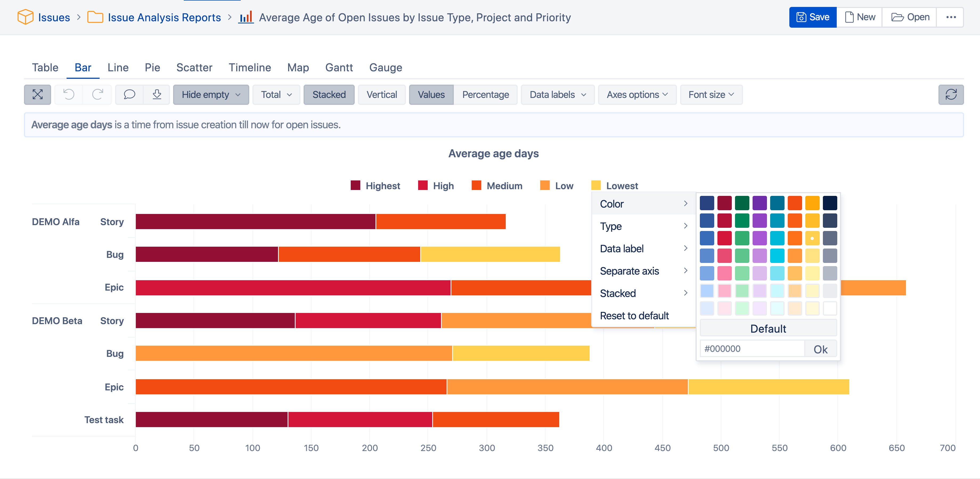
Task: Click the export download icon
Action: 157,95
